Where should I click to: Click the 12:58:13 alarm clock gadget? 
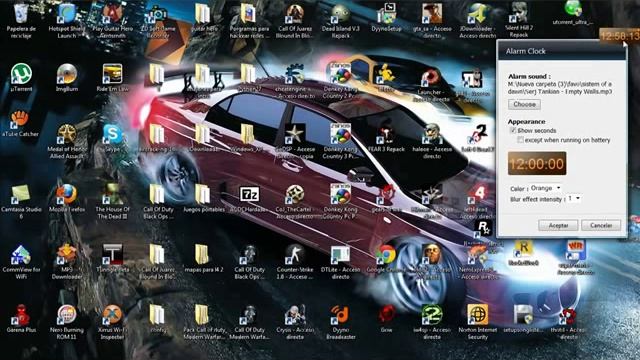click(x=620, y=36)
